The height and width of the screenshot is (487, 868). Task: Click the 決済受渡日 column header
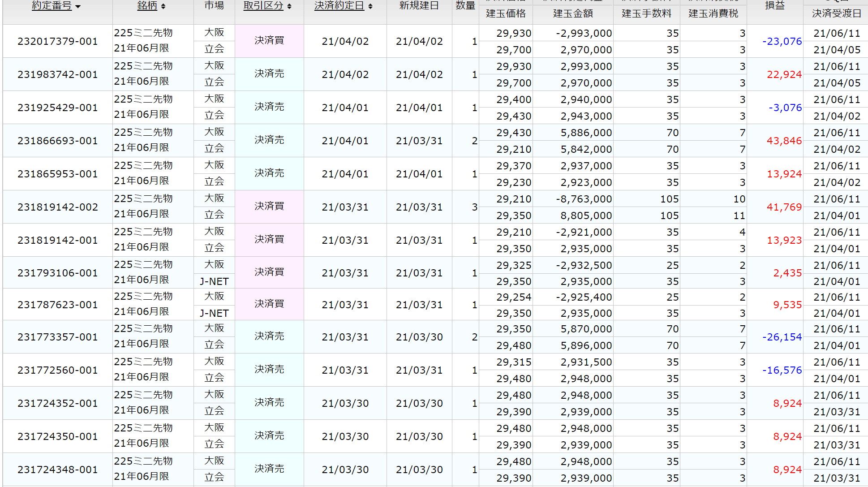(837, 13)
